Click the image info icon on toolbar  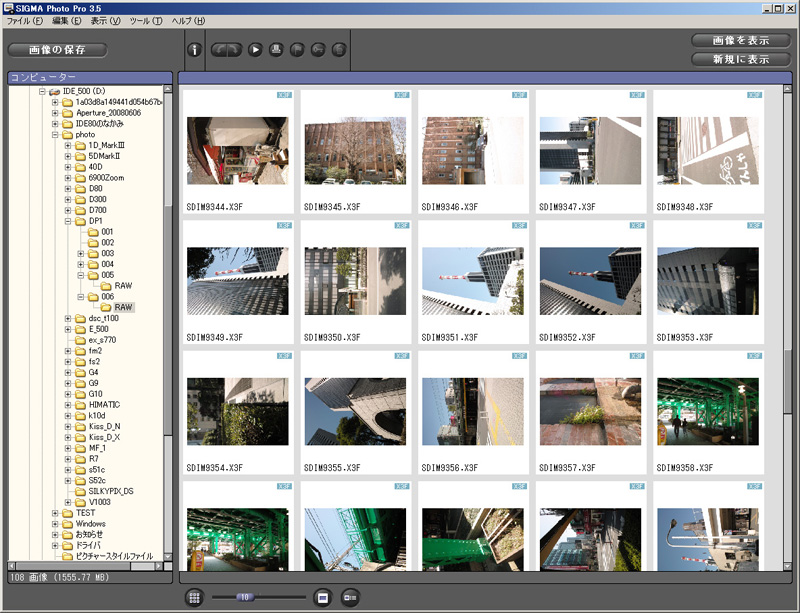[195, 50]
